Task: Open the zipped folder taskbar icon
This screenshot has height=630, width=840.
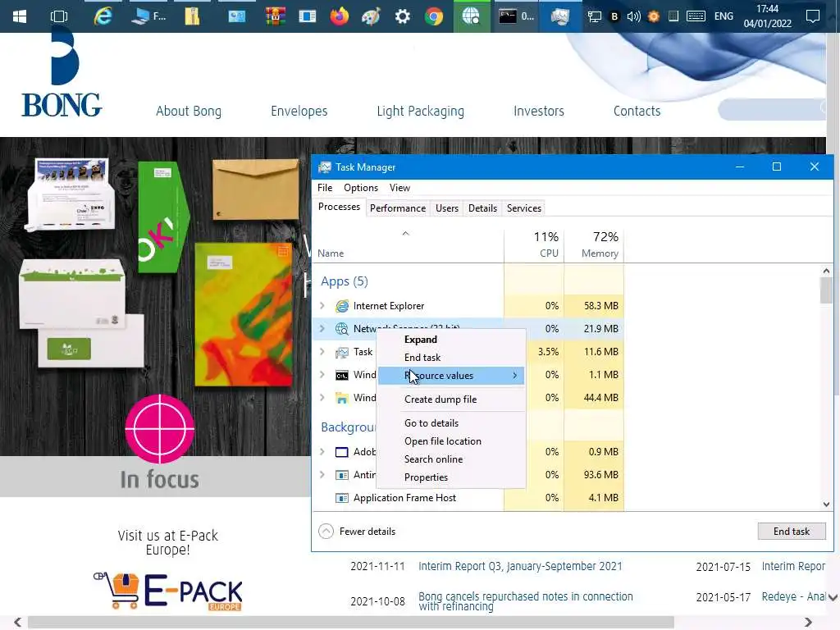Action: (x=192, y=16)
